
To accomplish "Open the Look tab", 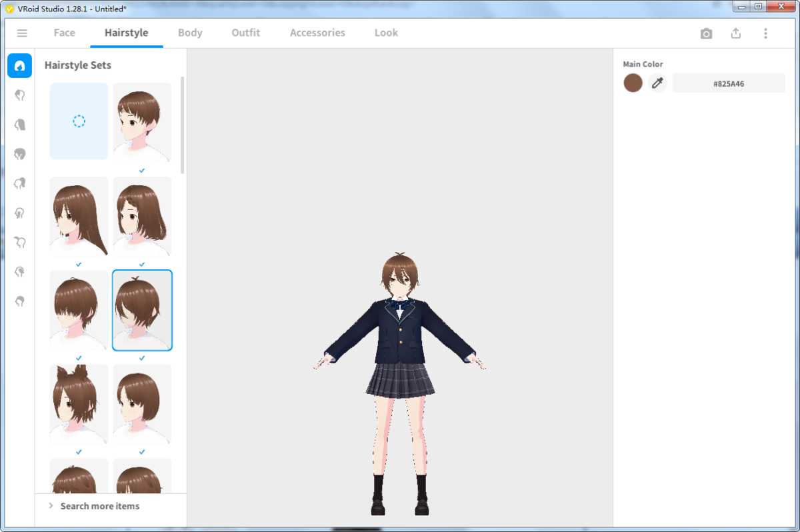I will coord(386,32).
